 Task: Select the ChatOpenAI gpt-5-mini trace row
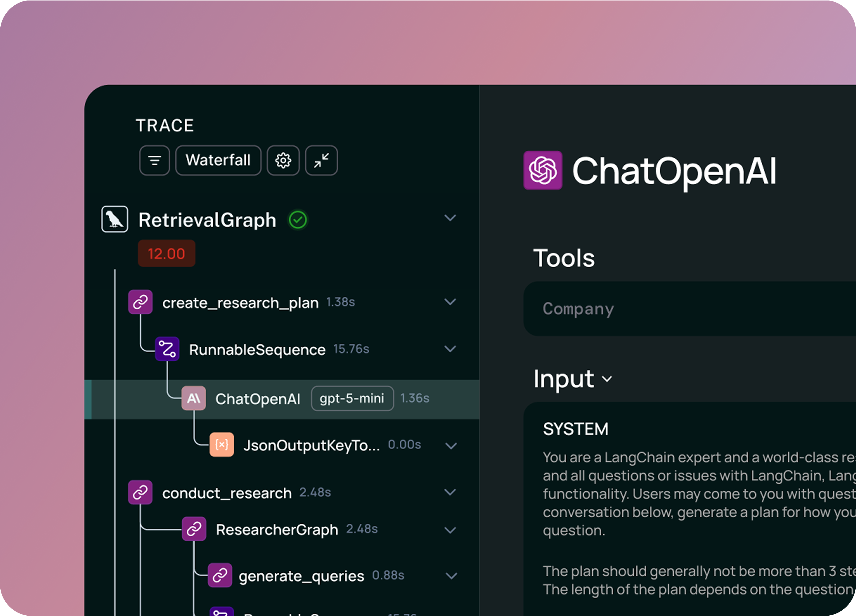point(257,399)
